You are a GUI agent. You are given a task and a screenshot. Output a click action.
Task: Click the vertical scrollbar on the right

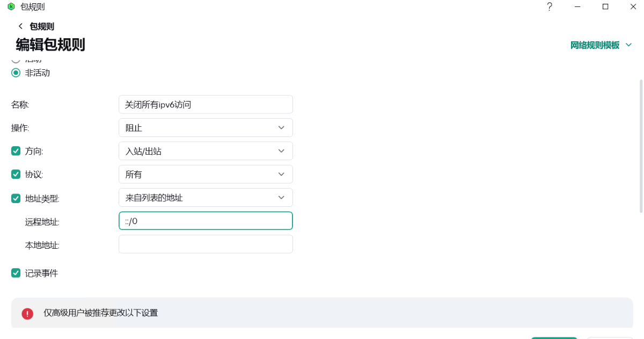pyautogui.click(x=640, y=145)
